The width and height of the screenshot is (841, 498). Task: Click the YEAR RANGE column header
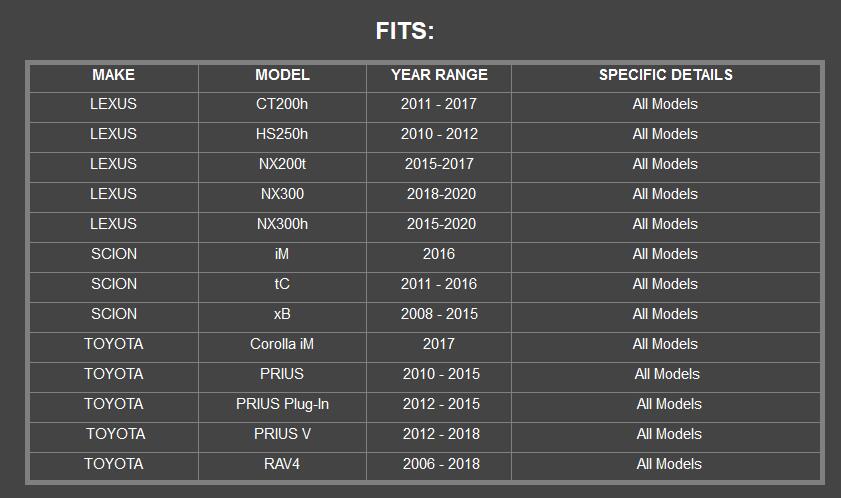(x=439, y=75)
